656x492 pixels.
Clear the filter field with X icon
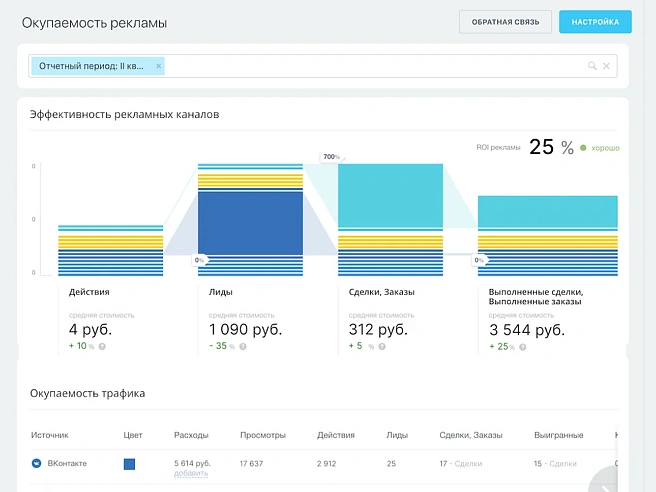pos(606,66)
